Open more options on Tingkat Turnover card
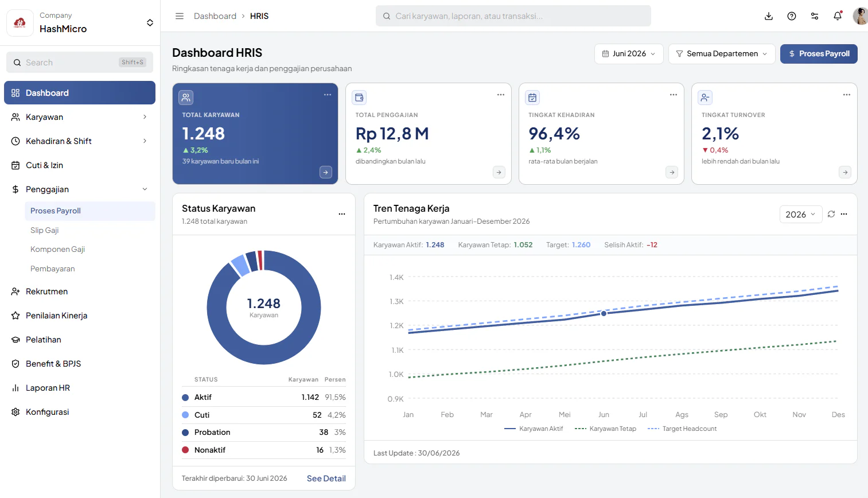The width and height of the screenshot is (868, 498). tap(847, 95)
